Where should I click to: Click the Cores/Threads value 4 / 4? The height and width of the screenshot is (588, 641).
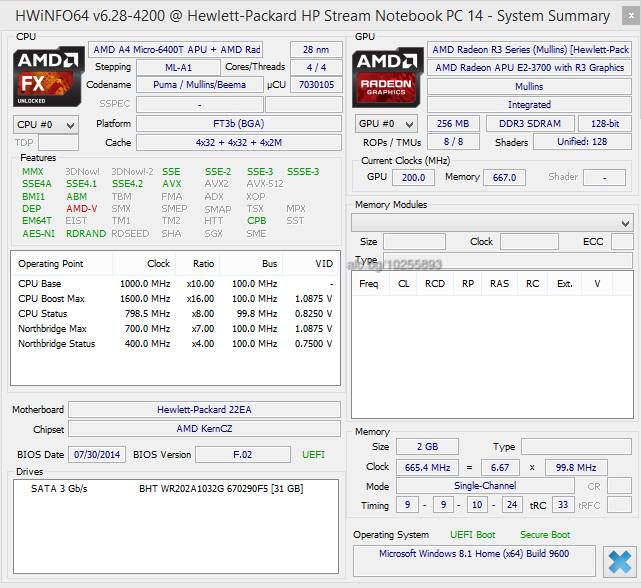[x=316, y=67]
